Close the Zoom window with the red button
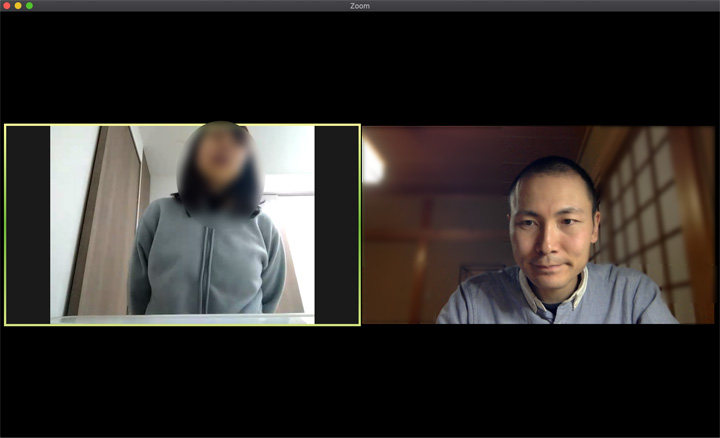Screen dimensions: 720x438 pyautogui.click(x=7, y=6)
